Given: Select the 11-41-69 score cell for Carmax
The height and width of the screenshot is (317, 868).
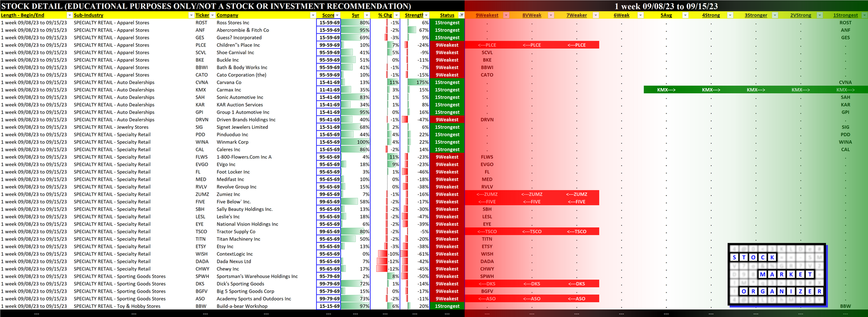Looking at the screenshot, I should (329, 90).
